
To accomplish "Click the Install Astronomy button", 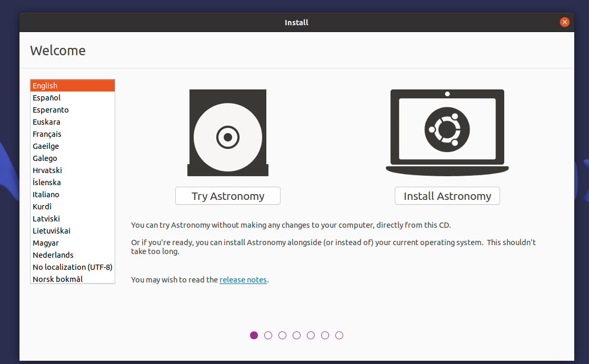I will 447,196.
